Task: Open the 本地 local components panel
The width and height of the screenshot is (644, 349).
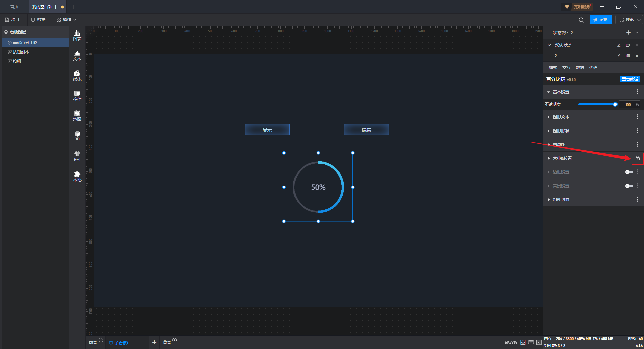Action: click(x=77, y=176)
